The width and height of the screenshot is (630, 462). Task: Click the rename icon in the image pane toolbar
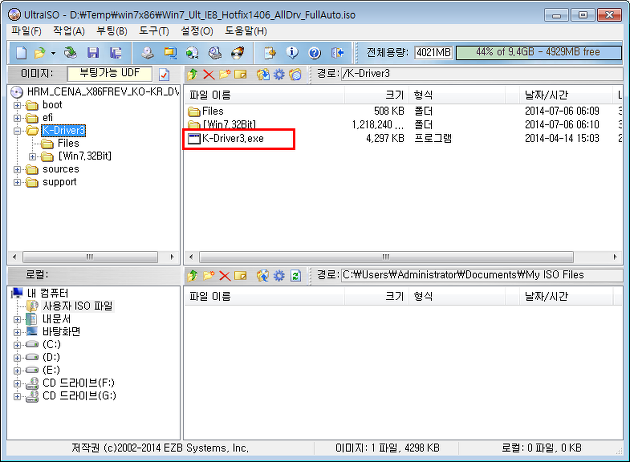(x=240, y=74)
